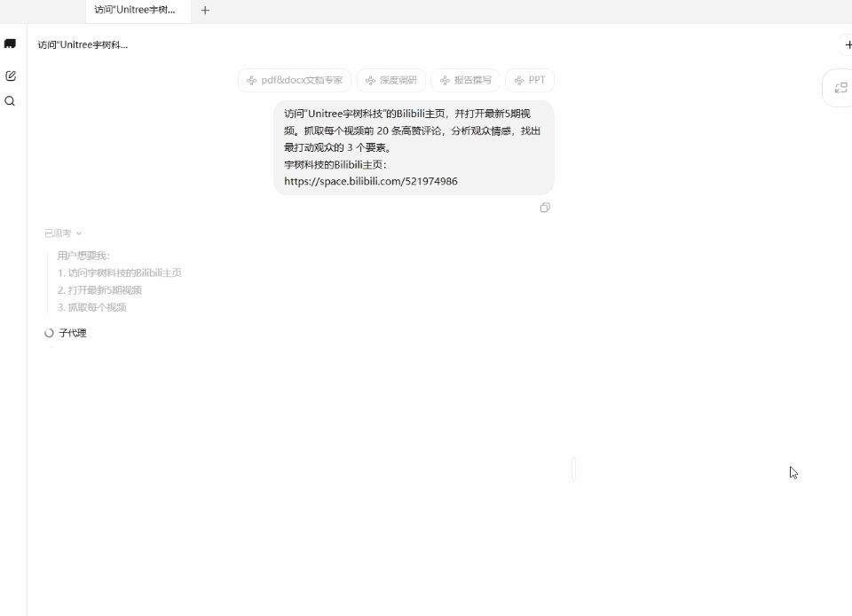Click thinking line 1. 访问宇树科技的Bilibili主页

click(120, 272)
